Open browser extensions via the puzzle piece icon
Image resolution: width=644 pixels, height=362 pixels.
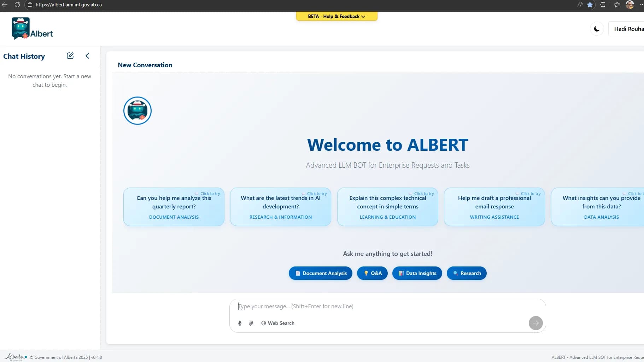point(603,5)
